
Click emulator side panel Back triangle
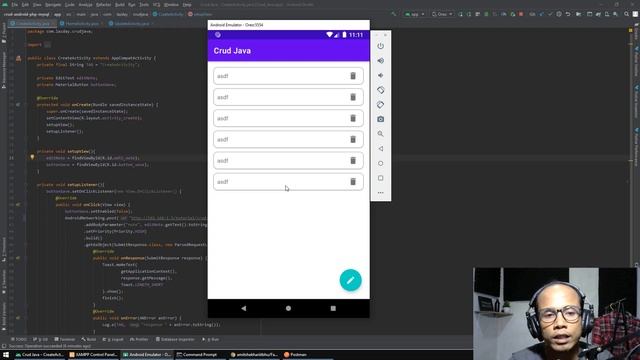pos(380,149)
